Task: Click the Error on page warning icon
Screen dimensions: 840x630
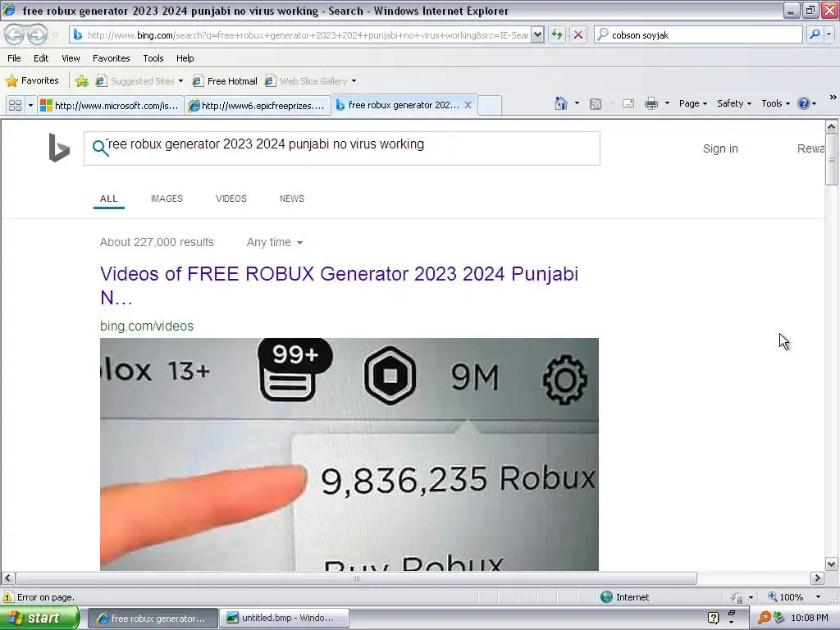Action: (x=8, y=597)
